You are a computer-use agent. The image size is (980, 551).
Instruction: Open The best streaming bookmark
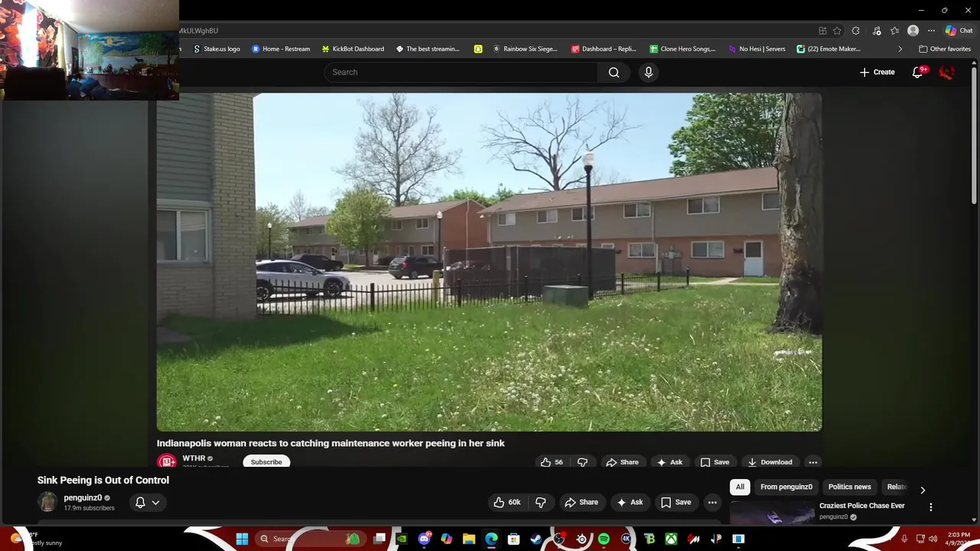pos(427,49)
